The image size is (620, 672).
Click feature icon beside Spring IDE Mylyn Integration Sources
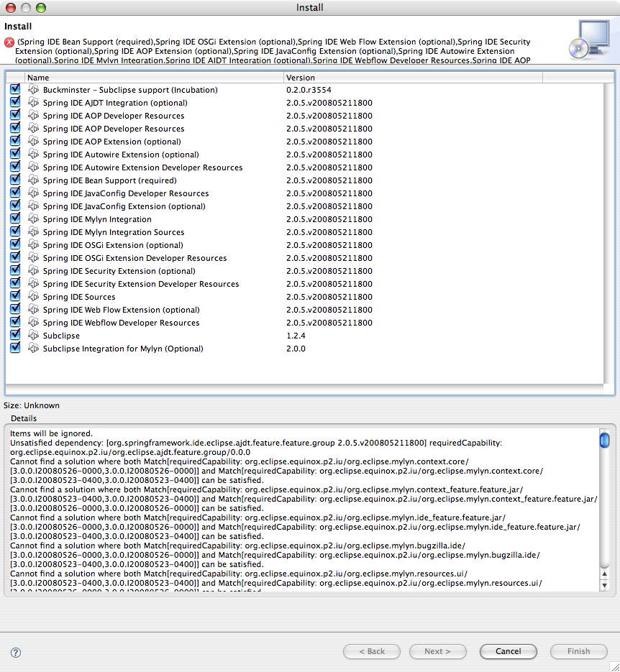tap(33, 231)
